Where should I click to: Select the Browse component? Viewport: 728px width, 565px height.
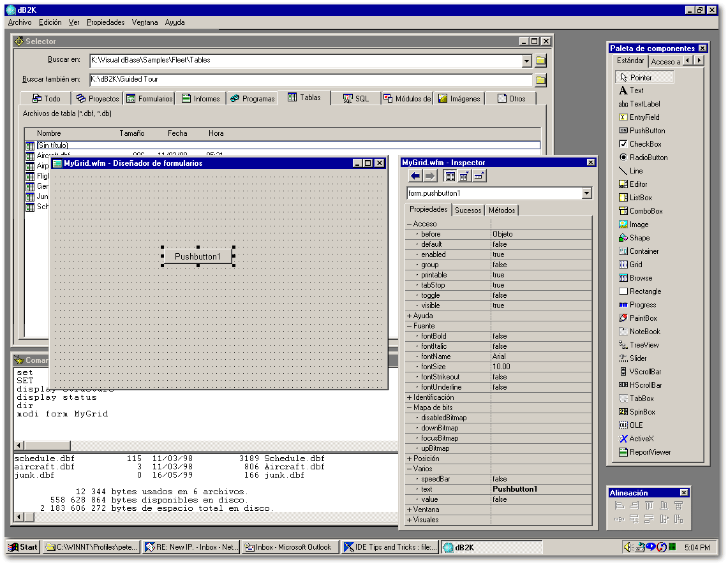click(x=635, y=278)
